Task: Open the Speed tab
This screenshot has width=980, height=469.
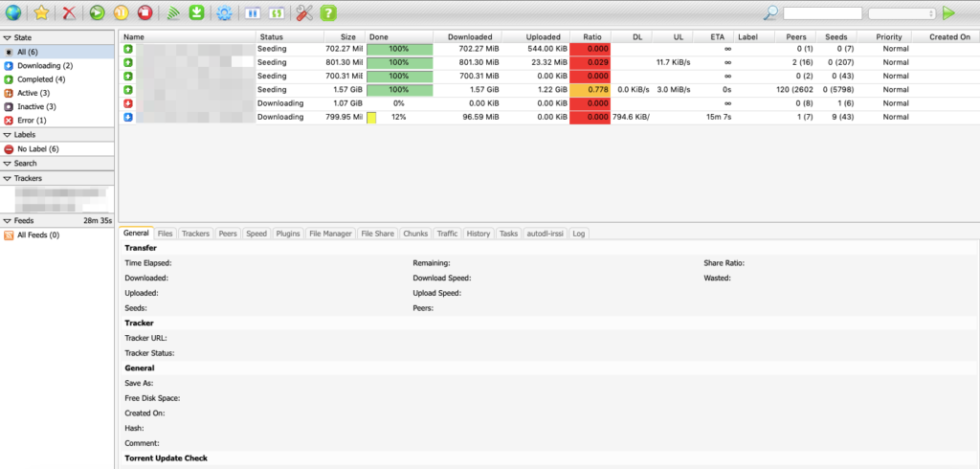Action: (x=256, y=234)
